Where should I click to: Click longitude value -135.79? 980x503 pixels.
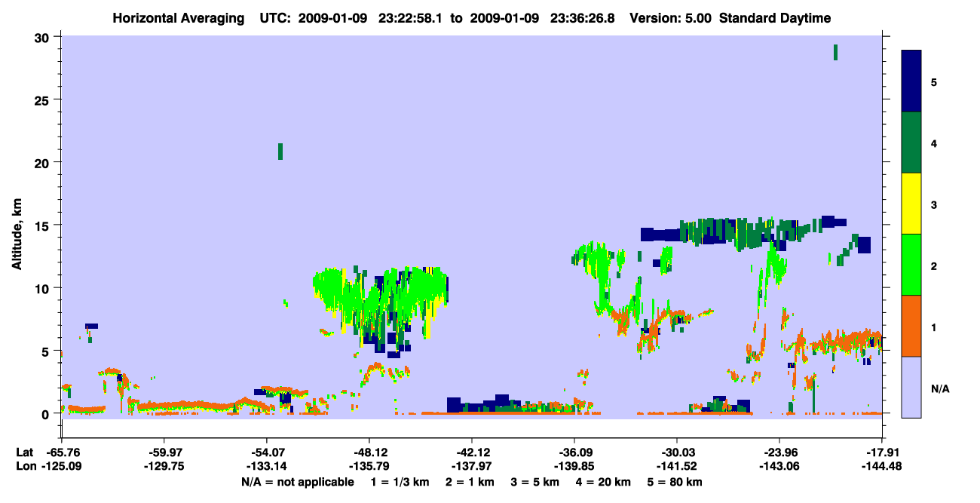coord(369,466)
